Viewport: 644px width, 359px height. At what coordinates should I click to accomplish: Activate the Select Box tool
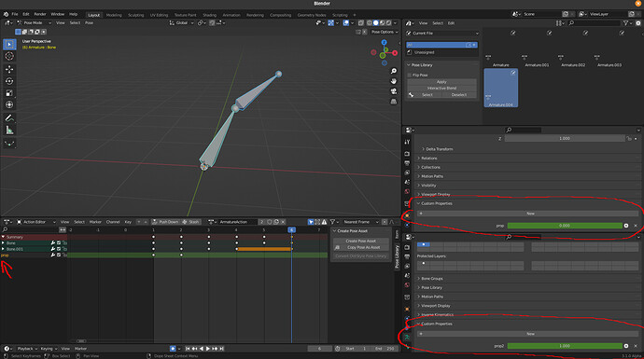pos(9,44)
